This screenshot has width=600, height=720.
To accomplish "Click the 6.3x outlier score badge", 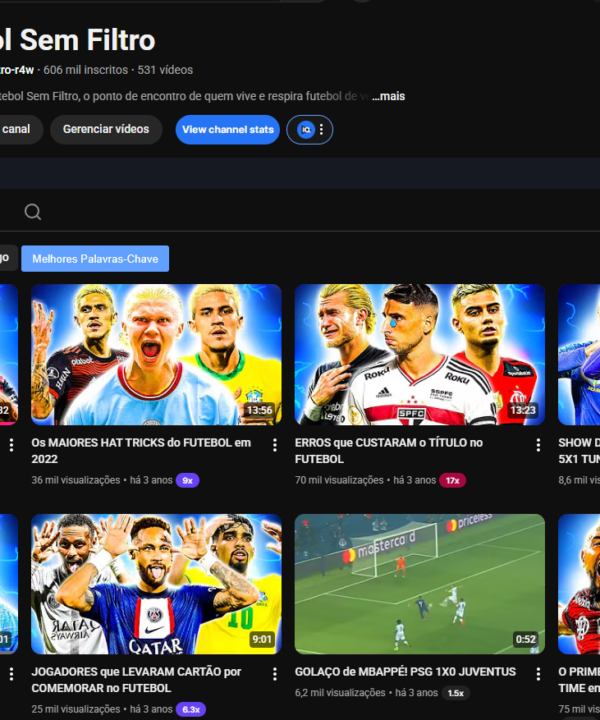I will pos(191,709).
